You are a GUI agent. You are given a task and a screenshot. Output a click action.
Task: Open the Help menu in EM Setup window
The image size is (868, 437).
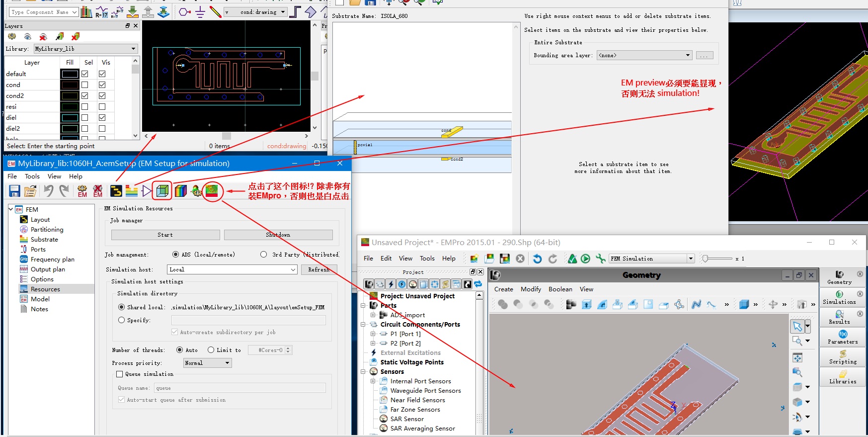[x=76, y=176]
